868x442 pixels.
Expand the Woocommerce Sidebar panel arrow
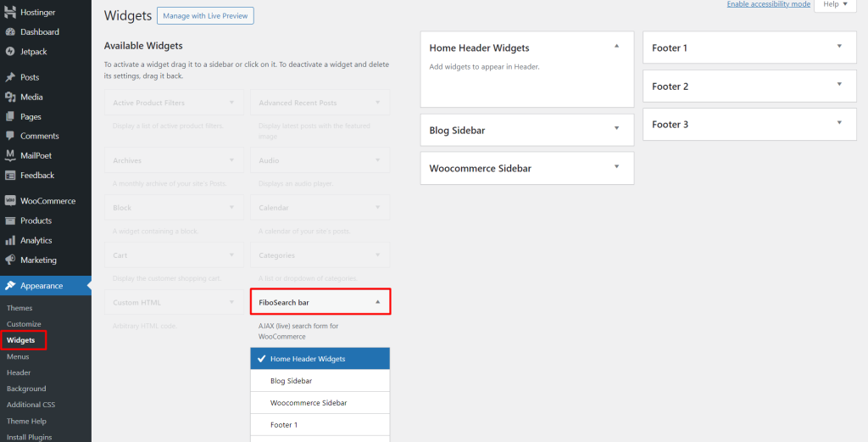[617, 167]
